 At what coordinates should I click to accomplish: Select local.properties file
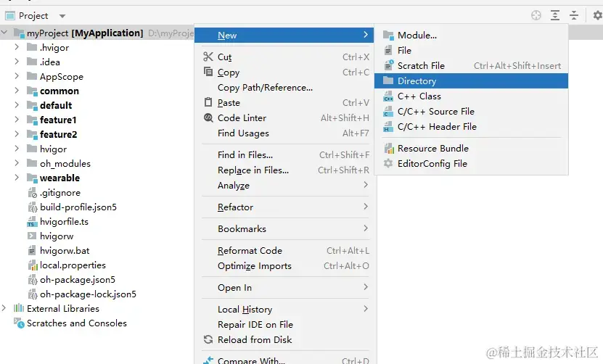point(73,265)
